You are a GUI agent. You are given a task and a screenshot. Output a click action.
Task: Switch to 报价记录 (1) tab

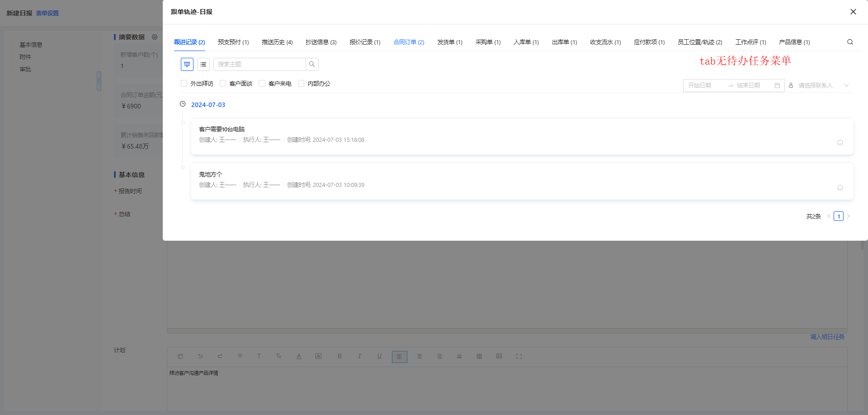[365, 42]
